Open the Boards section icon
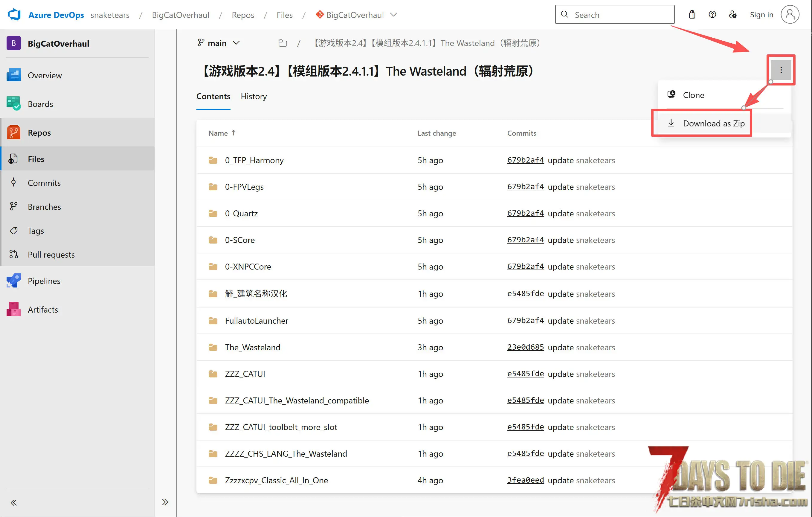This screenshot has height=517, width=812. (x=13, y=104)
